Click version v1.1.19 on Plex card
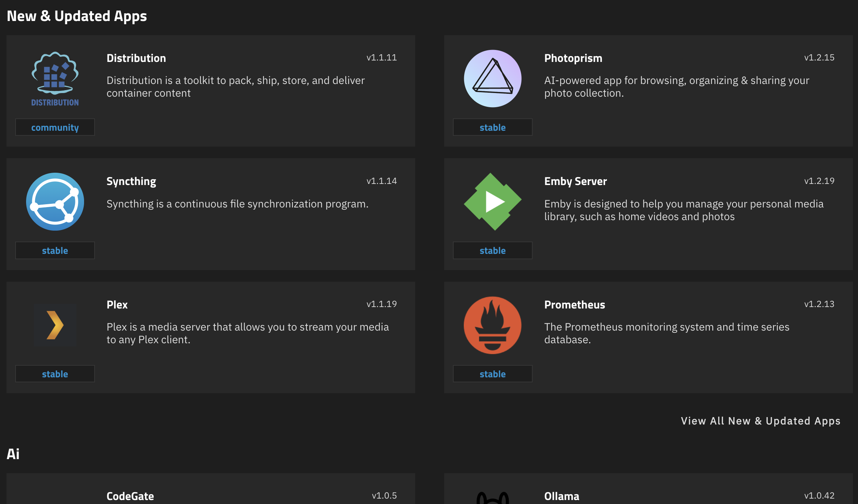Screen dimensions: 858x504 click(382, 304)
